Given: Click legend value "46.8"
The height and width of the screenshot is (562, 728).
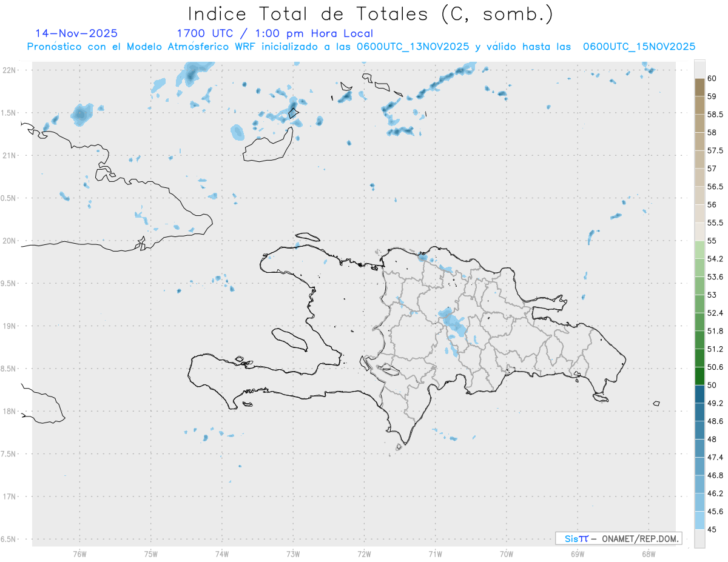Looking at the screenshot, I should point(715,475).
